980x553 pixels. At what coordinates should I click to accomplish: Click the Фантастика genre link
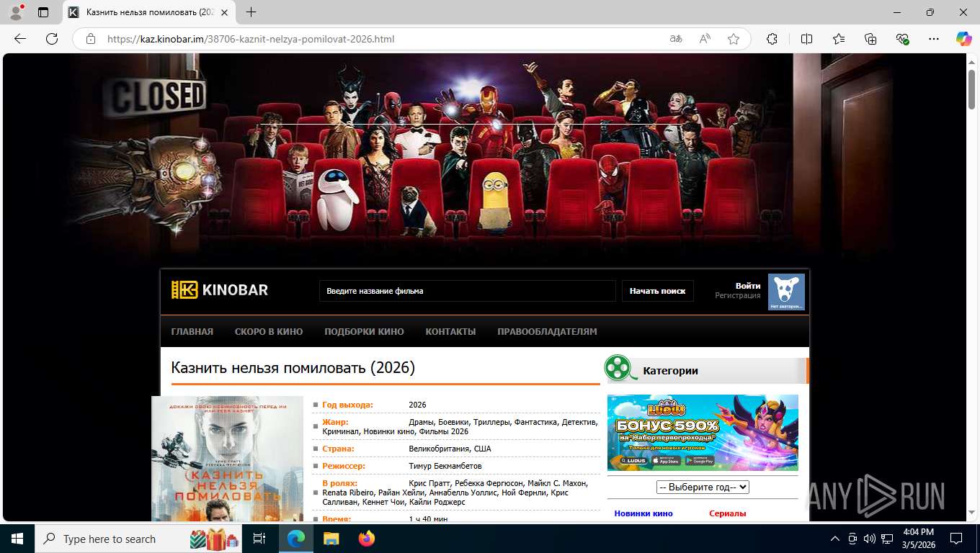pyautogui.click(x=535, y=422)
